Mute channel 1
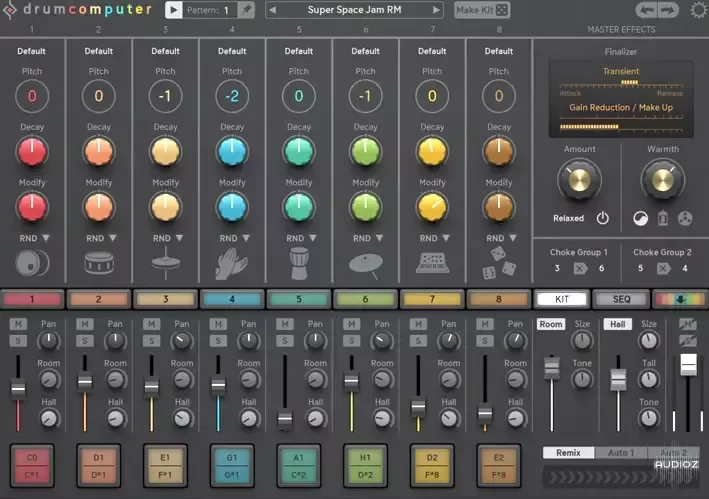This screenshot has width=709, height=499. tap(18, 324)
